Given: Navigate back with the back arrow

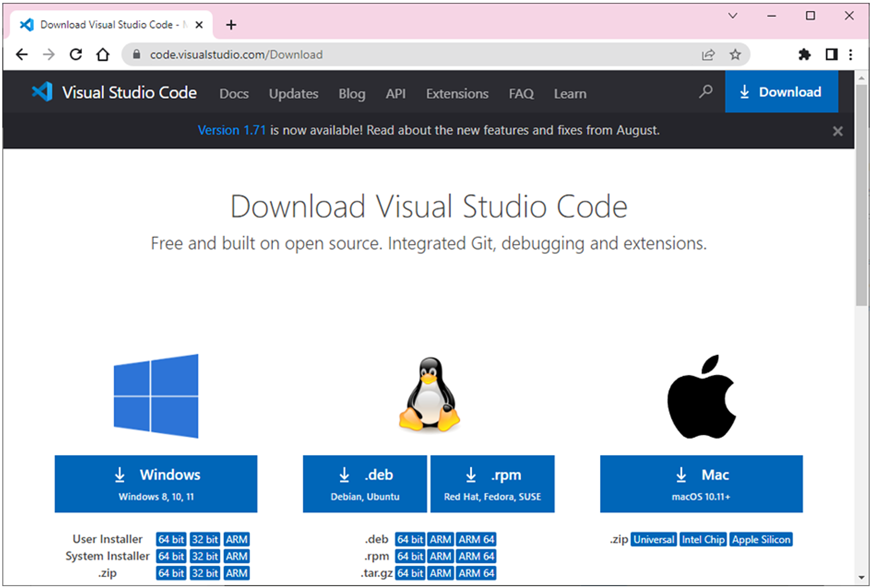Looking at the screenshot, I should coord(22,55).
